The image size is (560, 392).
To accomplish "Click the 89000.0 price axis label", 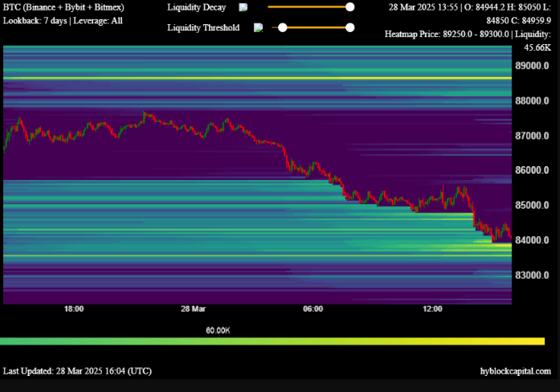I will (x=533, y=66).
